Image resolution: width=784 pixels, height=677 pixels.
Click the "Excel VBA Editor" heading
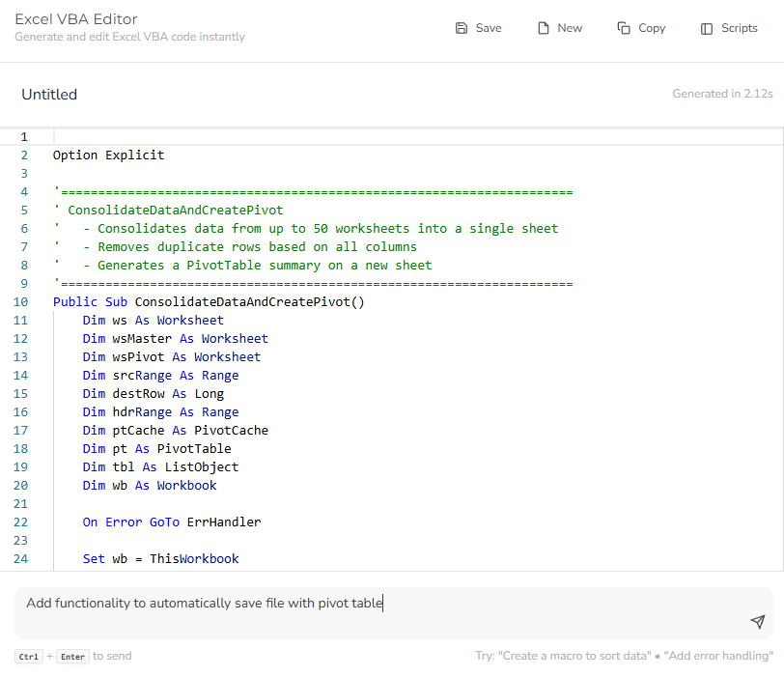(76, 18)
